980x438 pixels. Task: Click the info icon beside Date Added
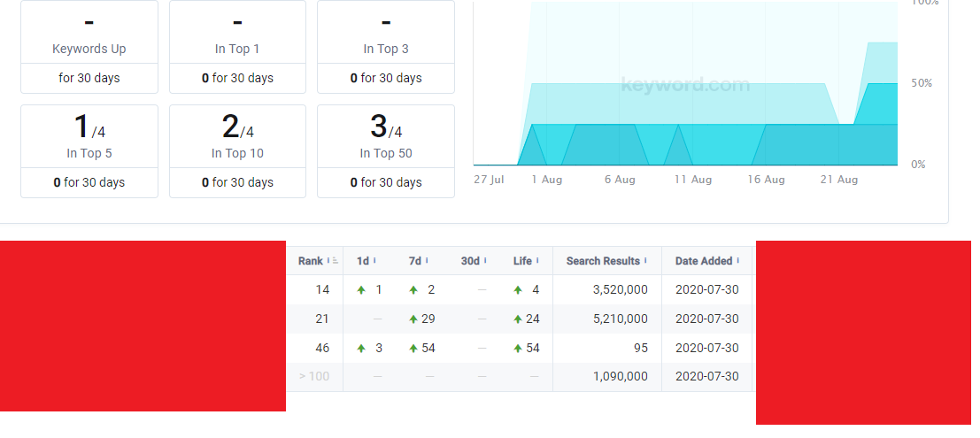[x=737, y=261]
